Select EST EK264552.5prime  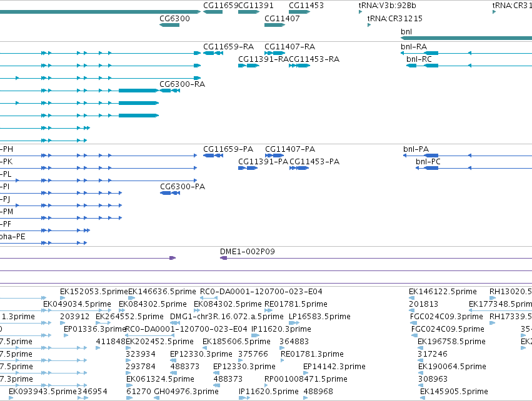click(129, 317)
